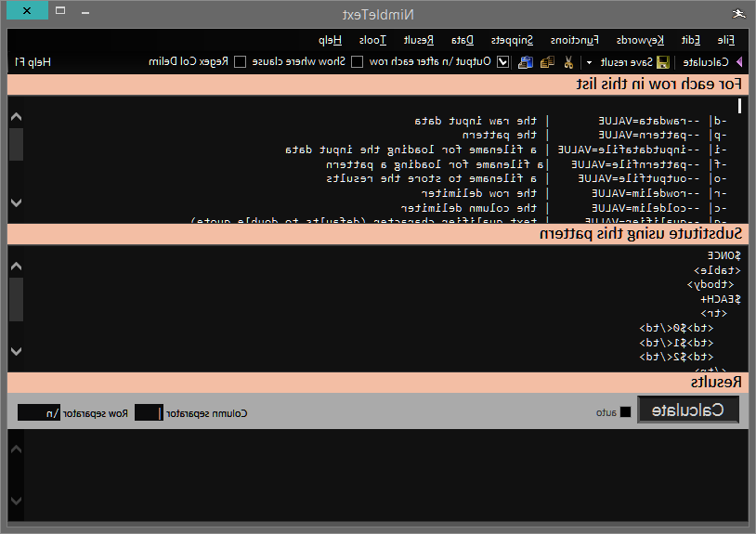
Task: Click the copy icon in toolbar
Action: tap(547, 62)
